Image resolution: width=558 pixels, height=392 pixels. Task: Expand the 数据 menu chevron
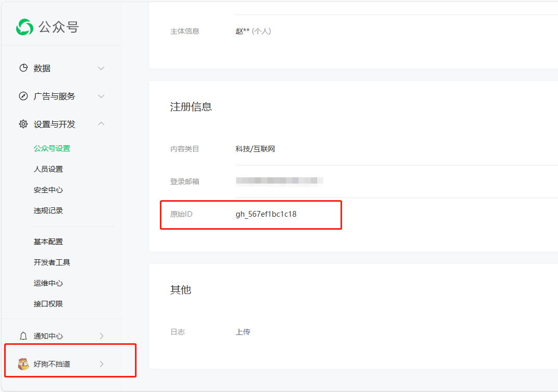point(101,68)
